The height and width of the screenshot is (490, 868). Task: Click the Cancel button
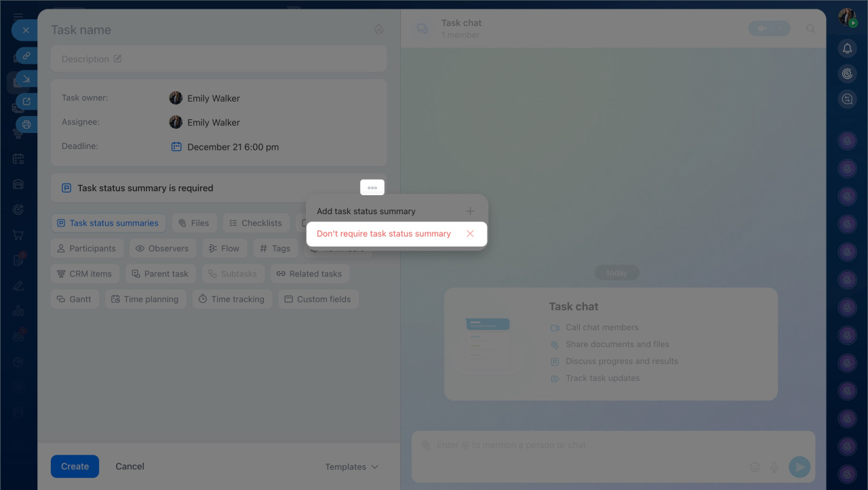click(130, 466)
